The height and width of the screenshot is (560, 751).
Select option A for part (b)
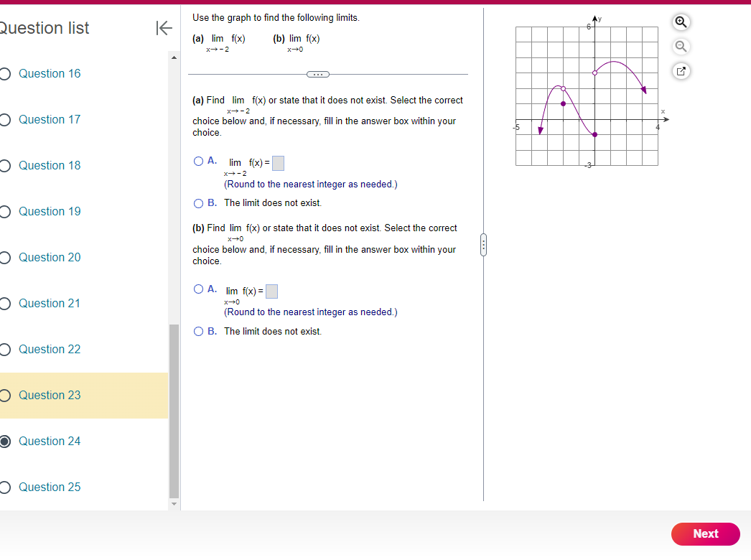(x=198, y=289)
